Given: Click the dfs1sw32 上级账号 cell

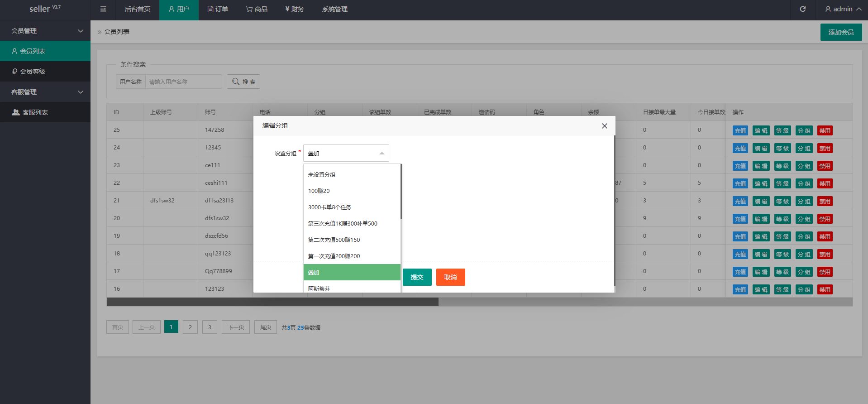Looking at the screenshot, I should (170, 200).
